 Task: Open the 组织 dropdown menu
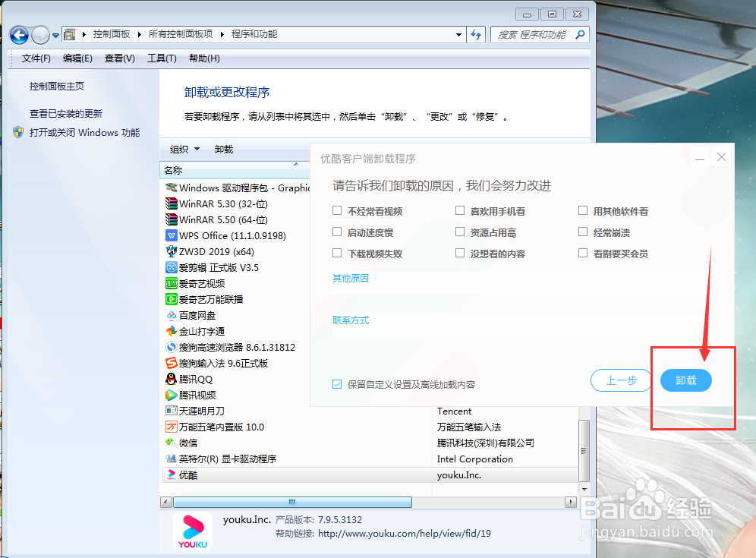(184, 150)
